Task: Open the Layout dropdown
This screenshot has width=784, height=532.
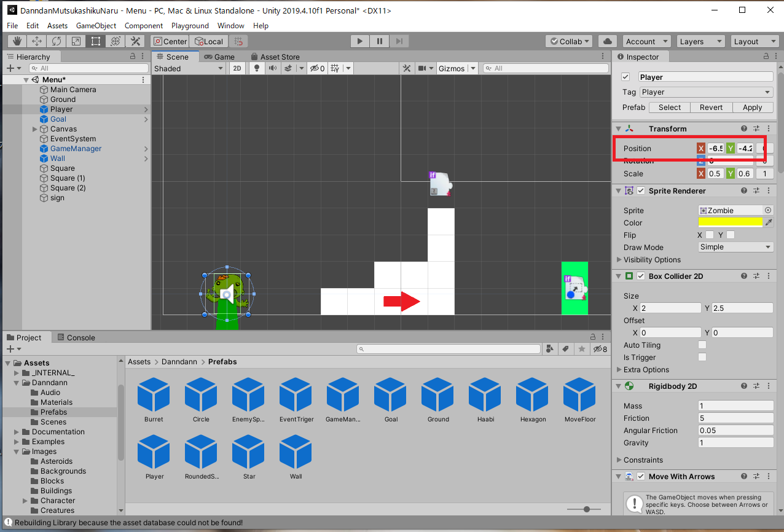Action: [755, 41]
